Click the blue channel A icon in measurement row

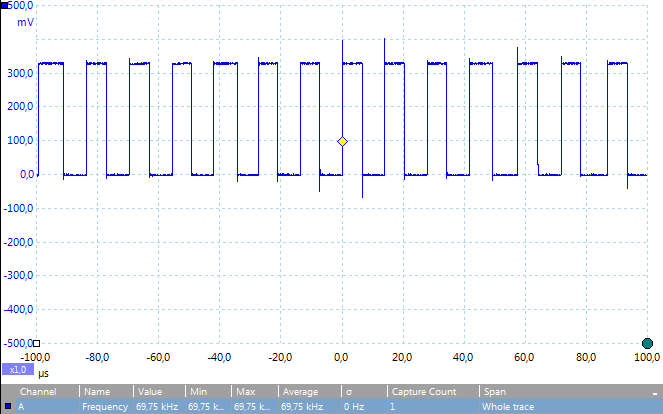(8, 406)
